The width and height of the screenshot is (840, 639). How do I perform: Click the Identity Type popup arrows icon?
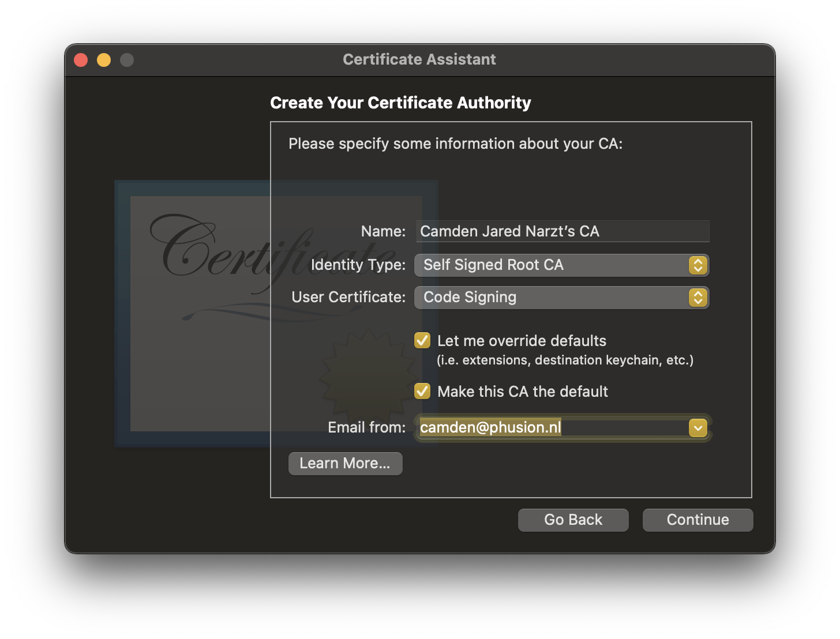(697, 265)
